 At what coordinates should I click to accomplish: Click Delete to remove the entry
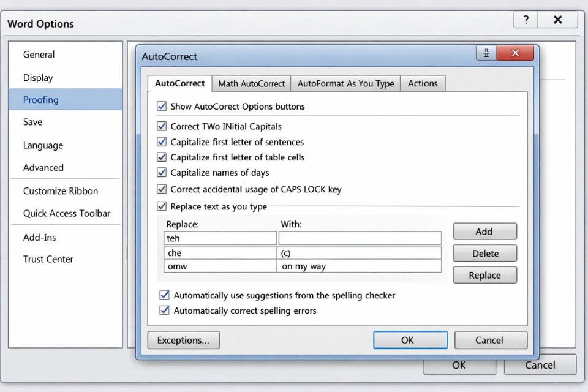(x=484, y=254)
